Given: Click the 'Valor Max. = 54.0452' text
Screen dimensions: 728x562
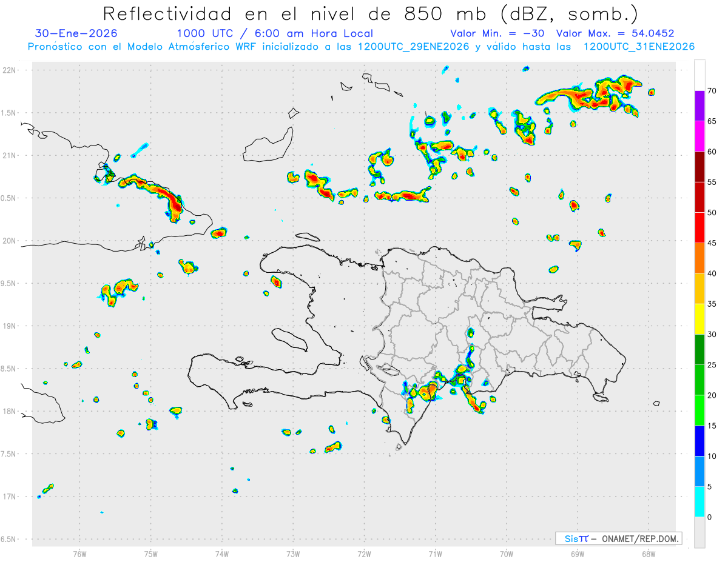Looking at the screenshot, I should pos(615,33).
